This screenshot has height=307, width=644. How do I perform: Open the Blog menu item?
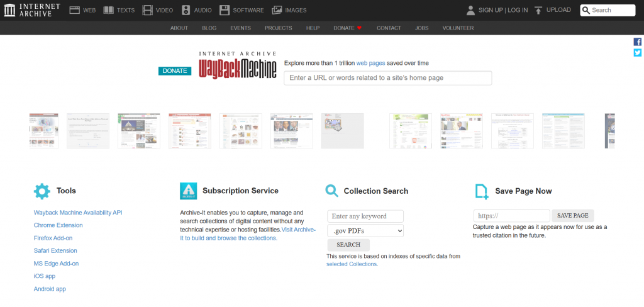[209, 28]
